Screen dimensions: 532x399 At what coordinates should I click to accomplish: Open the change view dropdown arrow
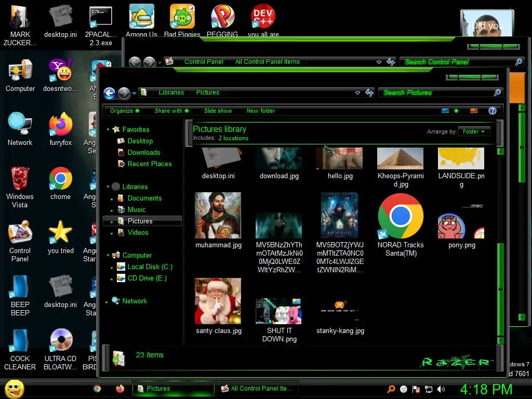pyautogui.click(x=456, y=111)
